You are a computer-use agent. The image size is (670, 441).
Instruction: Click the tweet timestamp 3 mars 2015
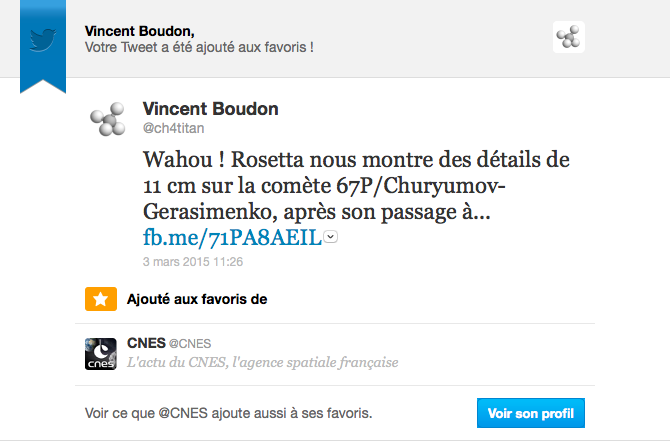(193, 262)
